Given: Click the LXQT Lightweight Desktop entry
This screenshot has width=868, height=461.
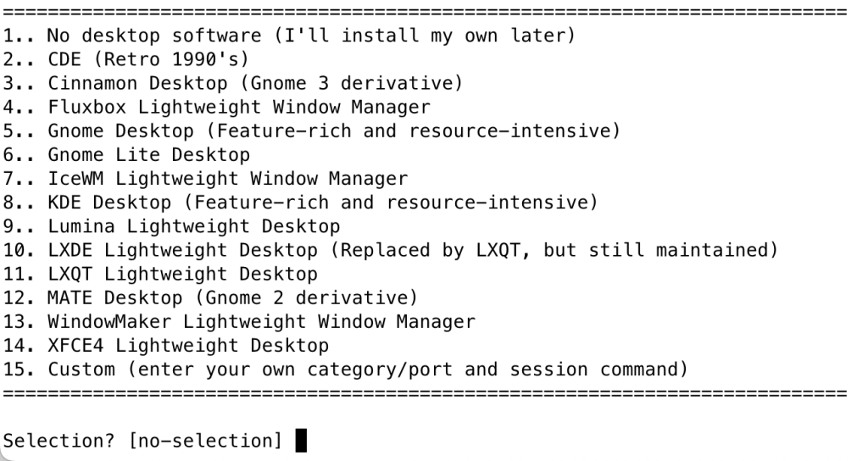Looking at the screenshot, I should pyautogui.click(x=159, y=275).
